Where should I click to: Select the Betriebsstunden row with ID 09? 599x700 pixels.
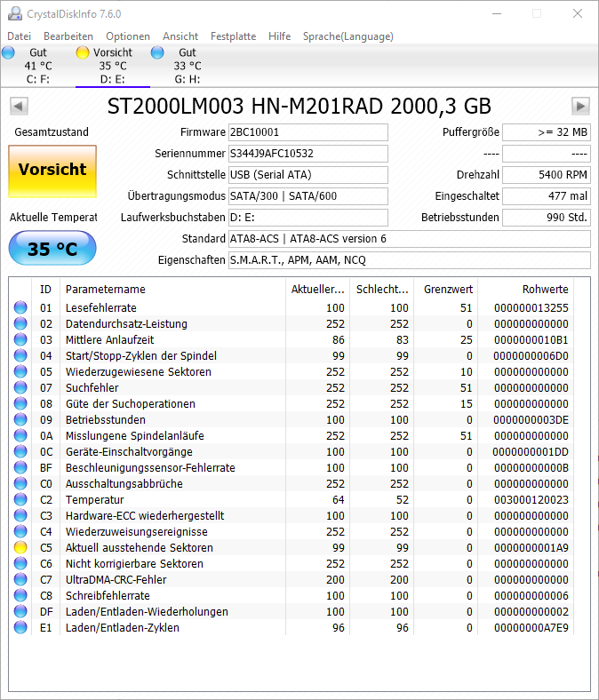292,419
